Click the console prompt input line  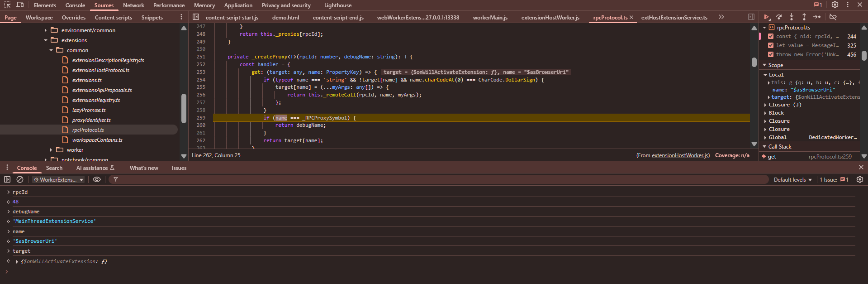point(434,272)
